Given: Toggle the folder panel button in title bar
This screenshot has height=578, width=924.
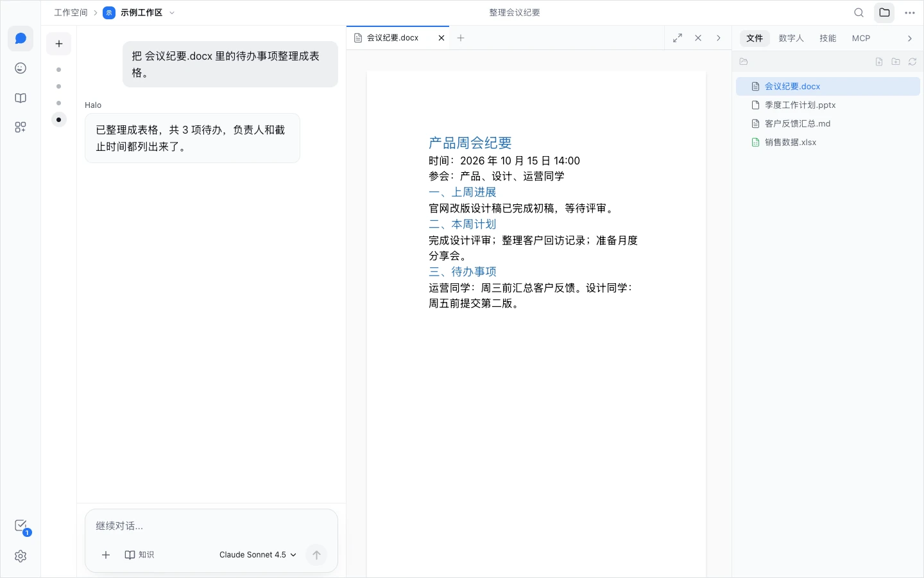Looking at the screenshot, I should tap(884, 13).
